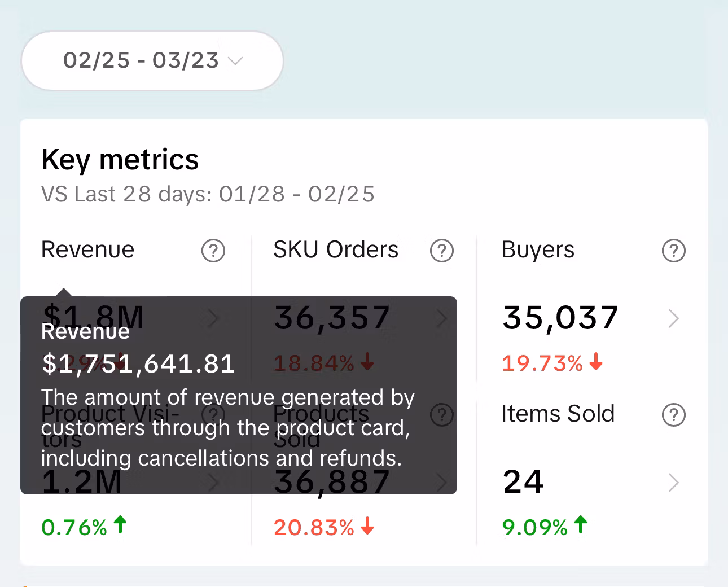The width and height of the screenshot is (728, 587).
Task: Open Items Sold details via chevron arrow
Action: [x=673, y=483]
